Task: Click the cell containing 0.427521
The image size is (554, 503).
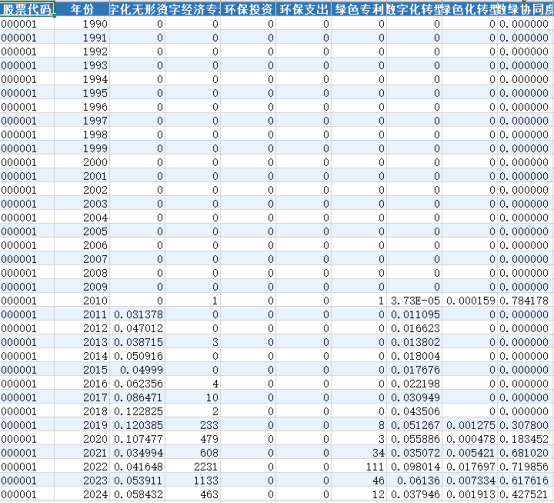Action: tap(525, 494)
